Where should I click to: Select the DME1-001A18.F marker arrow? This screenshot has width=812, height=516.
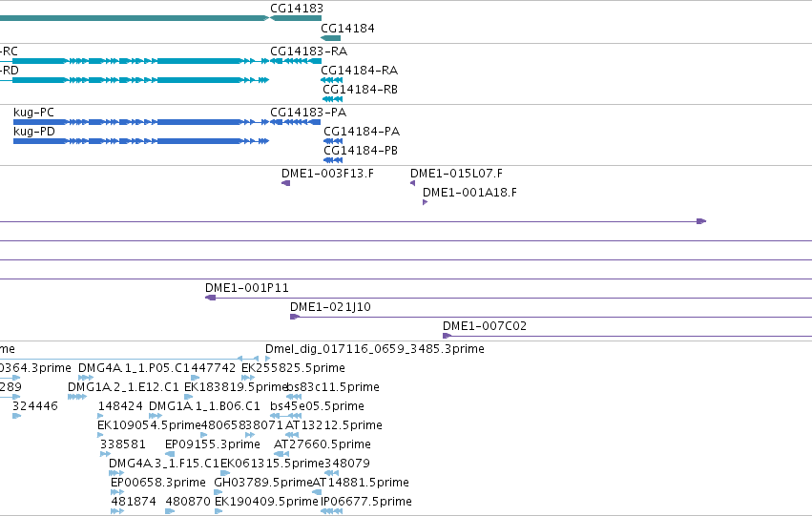[426, 202]
